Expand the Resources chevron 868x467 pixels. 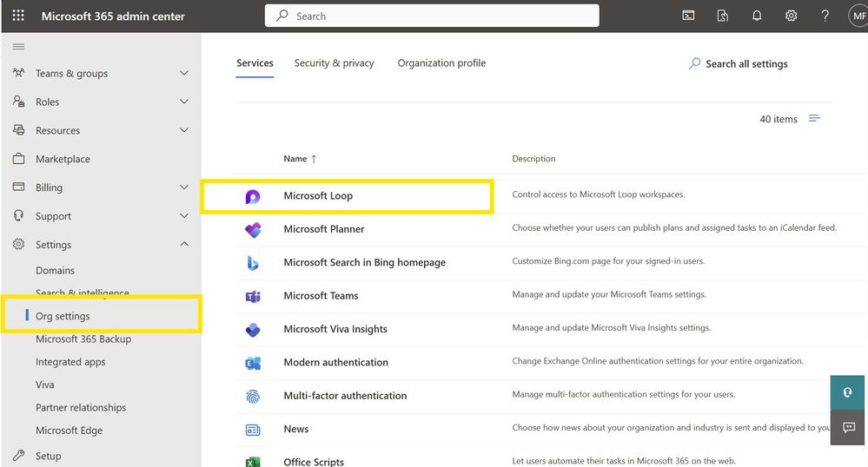pyautogui.click(x=184, y=130)
